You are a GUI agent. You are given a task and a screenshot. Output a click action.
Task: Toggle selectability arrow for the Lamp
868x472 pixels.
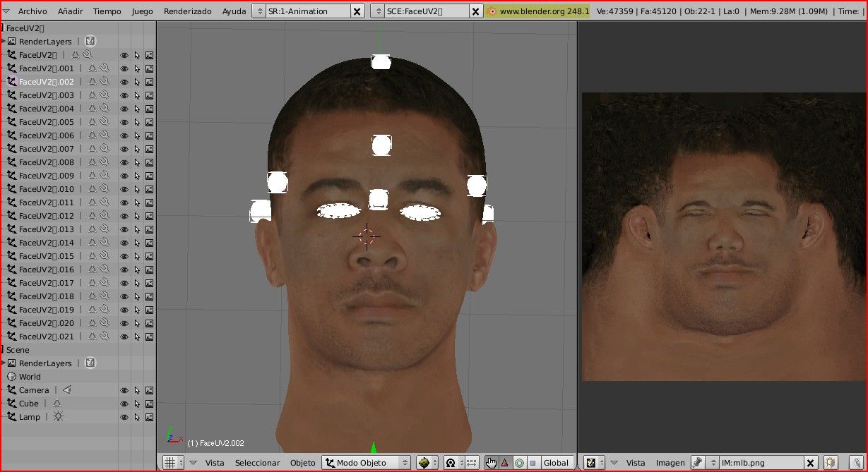point(137,418)
